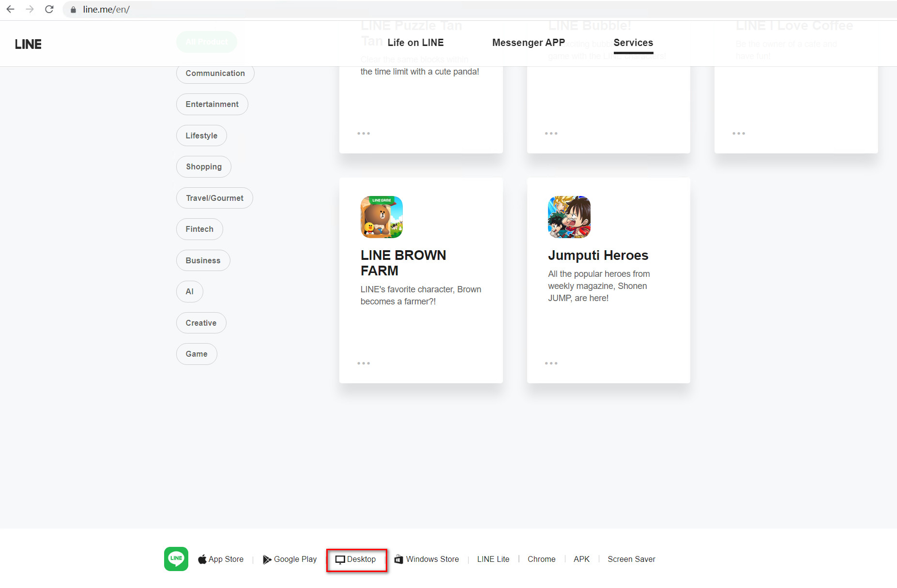The width and height of the screenshot is (897, 588).
Task: Open the Windows Store download link
Action: [426, 559]
